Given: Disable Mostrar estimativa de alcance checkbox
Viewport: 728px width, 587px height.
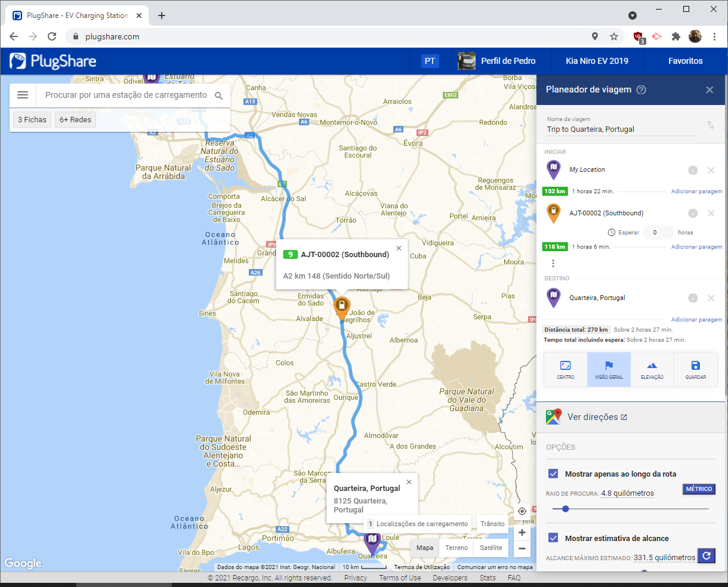Looking at the screenshot, I should 553,538.
